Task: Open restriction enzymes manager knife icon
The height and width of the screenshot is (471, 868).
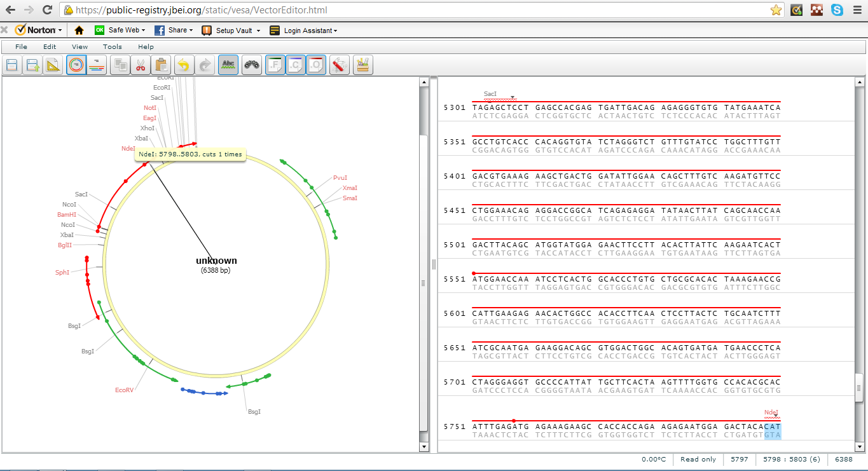Action: 340,65
